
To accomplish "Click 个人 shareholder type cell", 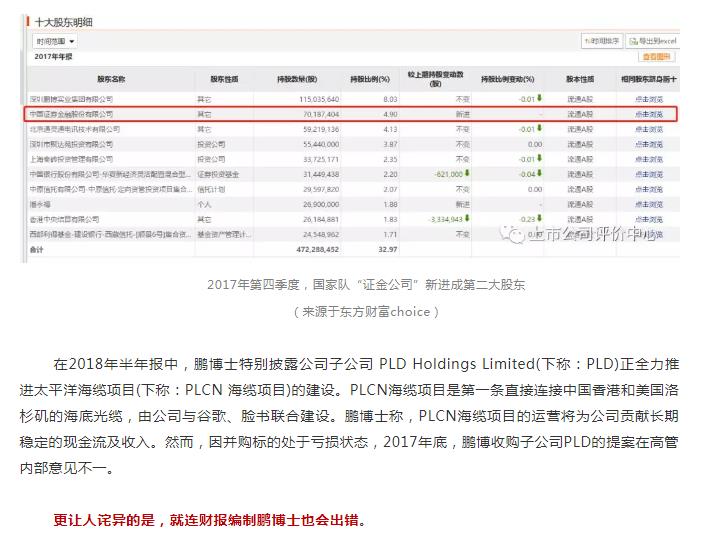I will point(204,204).
